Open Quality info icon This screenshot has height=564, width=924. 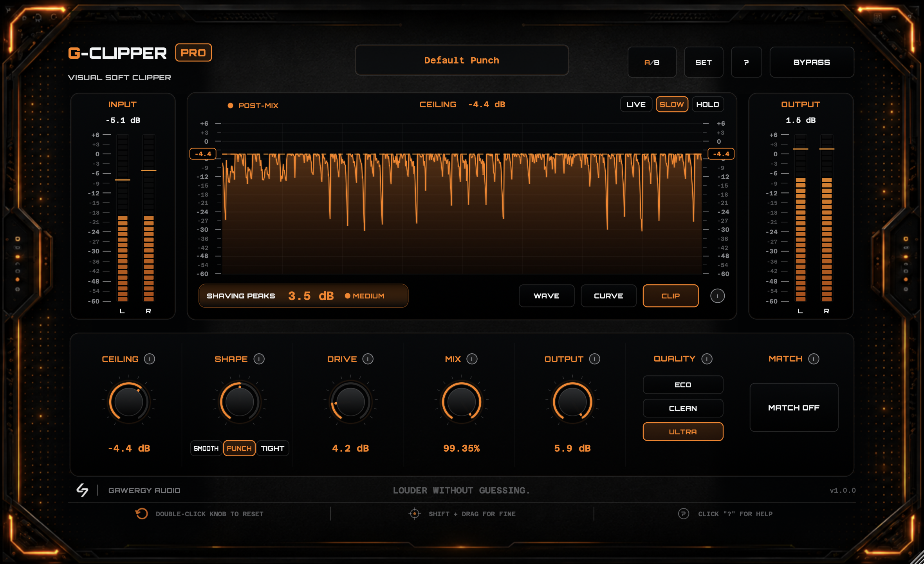[707, 359]
